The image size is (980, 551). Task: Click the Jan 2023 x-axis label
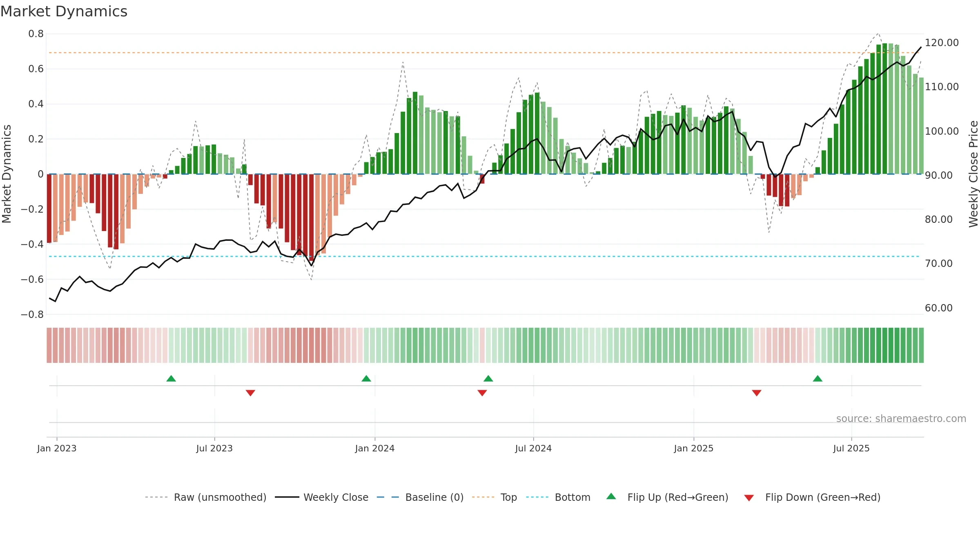pos(57,448)
